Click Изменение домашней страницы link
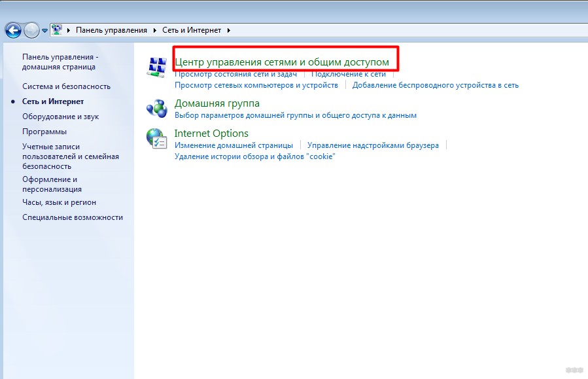 click(x=233, y=145)
